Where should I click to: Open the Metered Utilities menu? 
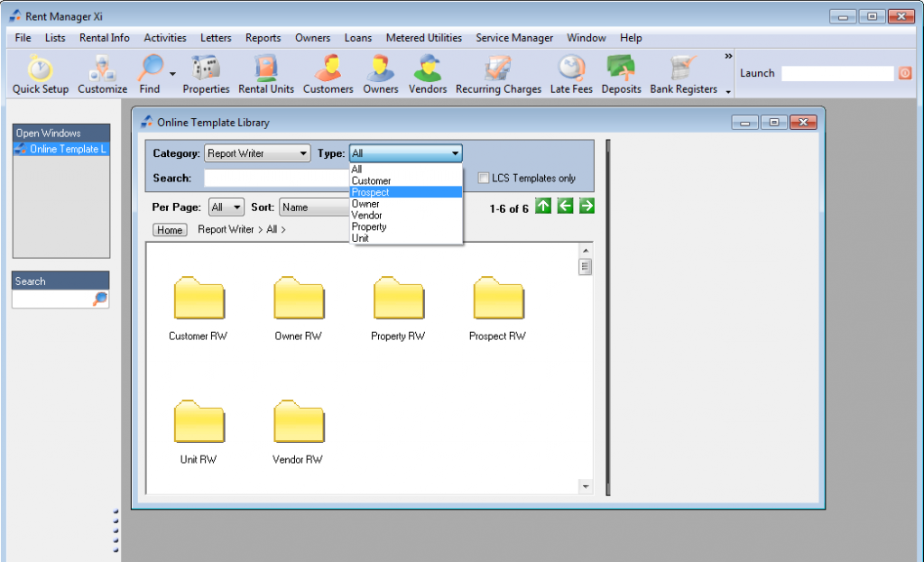[424, 38]
